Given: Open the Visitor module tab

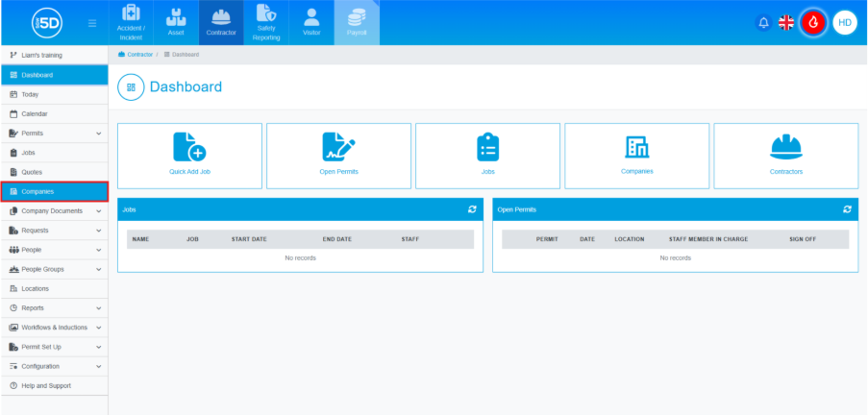Looking at the screenshot, I should point(311,23).
